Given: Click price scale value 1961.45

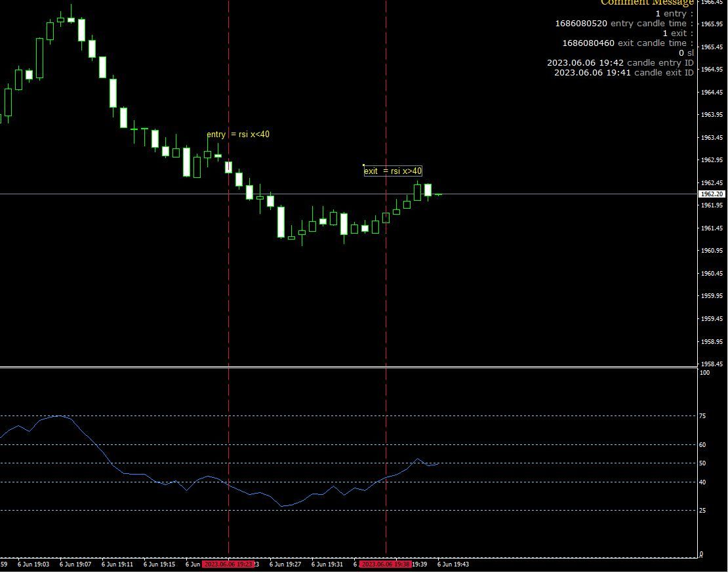Looking at the screenshot, I should [712, 228].
